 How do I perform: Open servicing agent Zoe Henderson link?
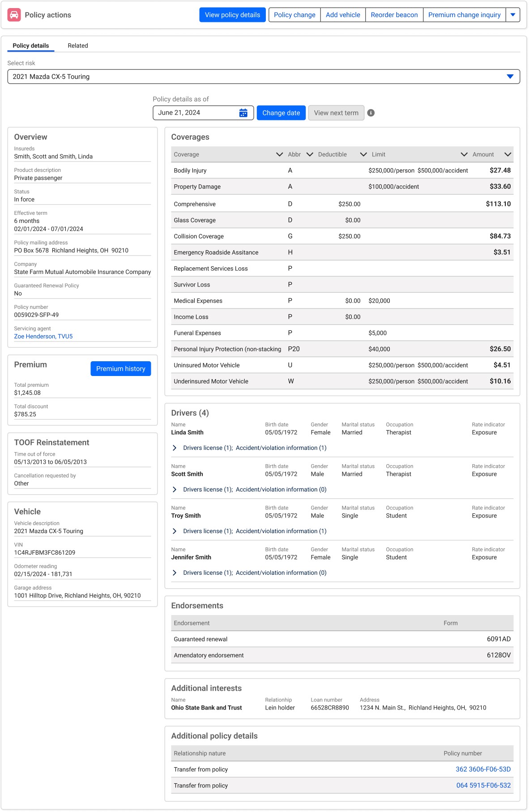[43, 337]
